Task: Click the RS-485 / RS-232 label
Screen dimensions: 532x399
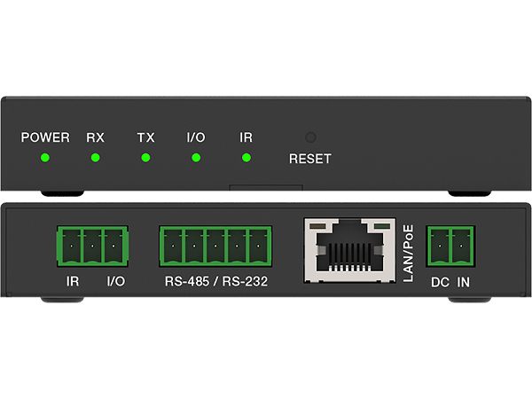Action: tap(216, 283)
